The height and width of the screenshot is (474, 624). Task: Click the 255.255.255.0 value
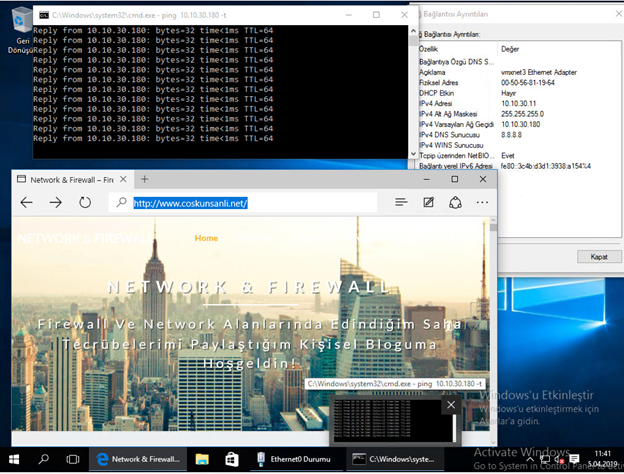point(522,114)
